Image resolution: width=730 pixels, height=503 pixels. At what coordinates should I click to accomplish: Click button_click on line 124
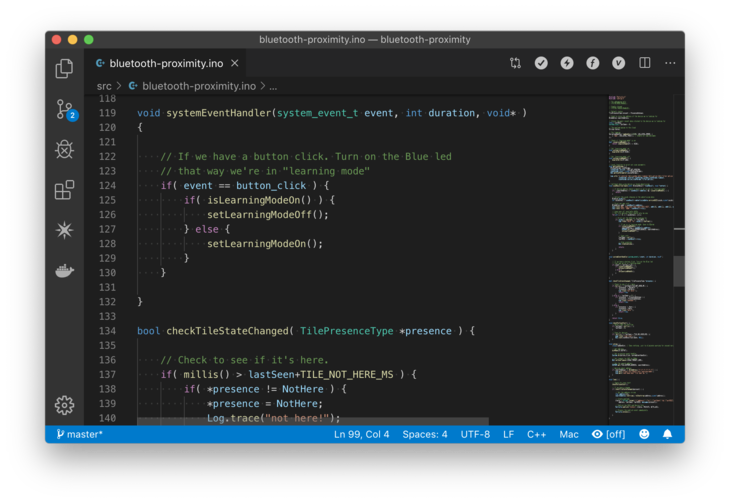pyautogui.click(x=271, y=185)
